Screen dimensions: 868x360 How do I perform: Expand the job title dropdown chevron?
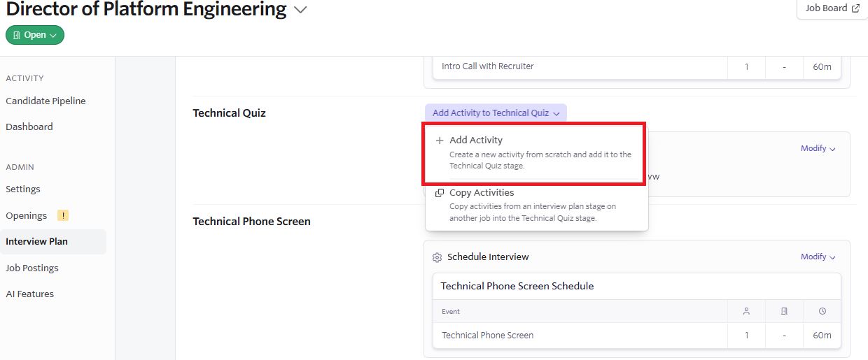click(300, 10)
